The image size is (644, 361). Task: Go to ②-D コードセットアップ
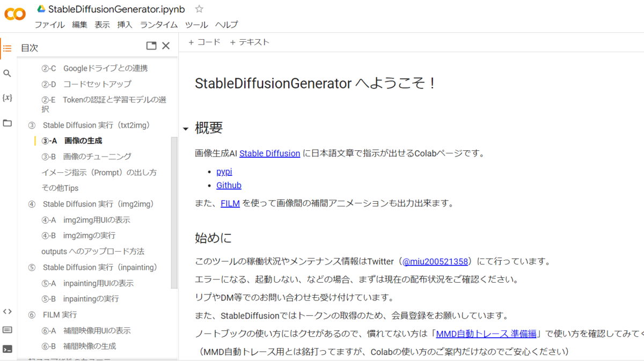[86, 84]
